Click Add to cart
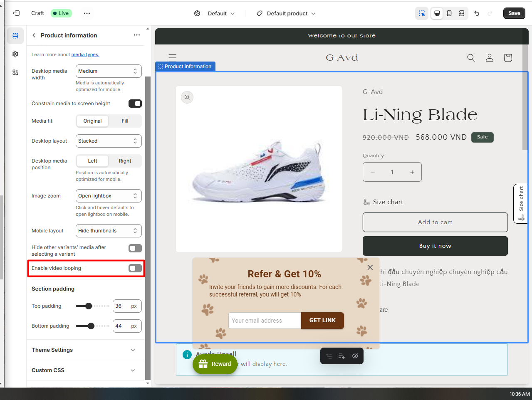Viewport: 532px width, 400px height. pos(435,222)
